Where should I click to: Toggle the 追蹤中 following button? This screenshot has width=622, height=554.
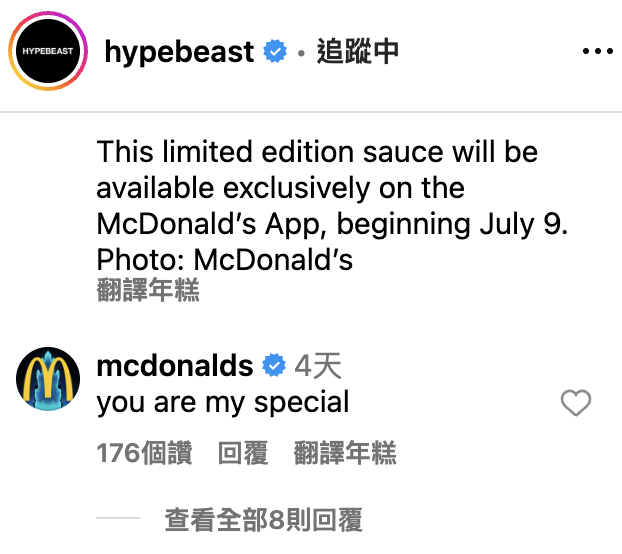357,52
